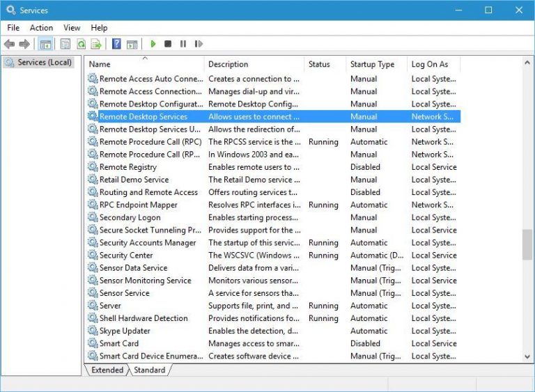Open Help with the blue question mark icon

pyautogui.click(x=116, y=44)
